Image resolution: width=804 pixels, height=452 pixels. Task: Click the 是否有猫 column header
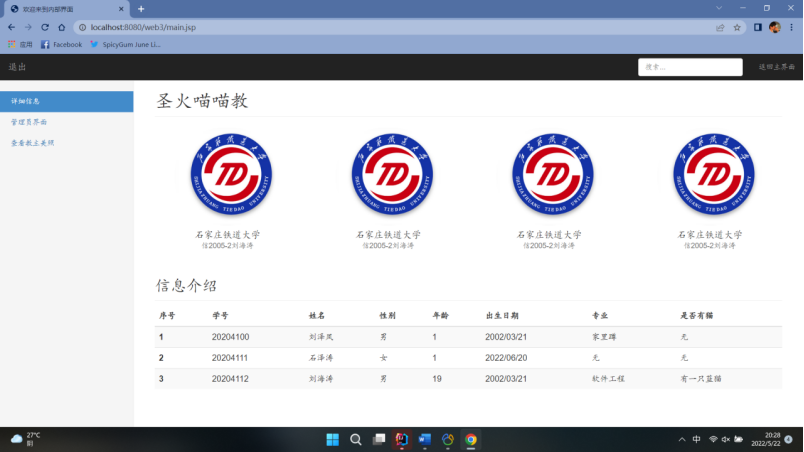click(x=697, y=316)
